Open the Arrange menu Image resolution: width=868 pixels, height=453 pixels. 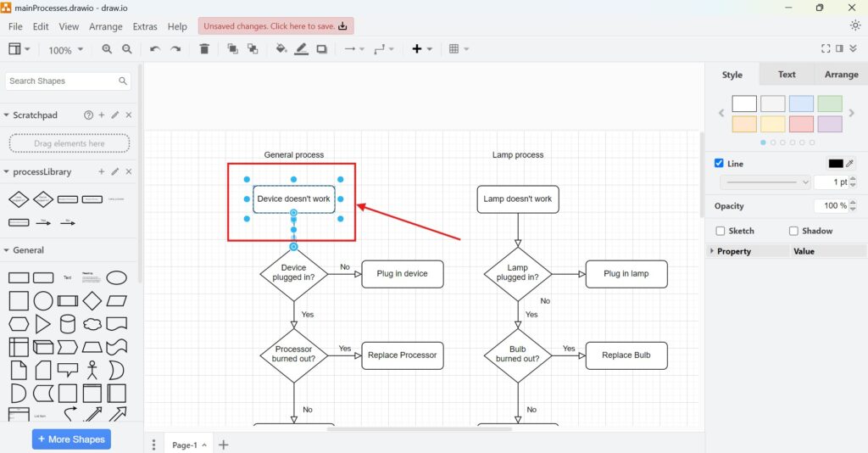point(106,26)
